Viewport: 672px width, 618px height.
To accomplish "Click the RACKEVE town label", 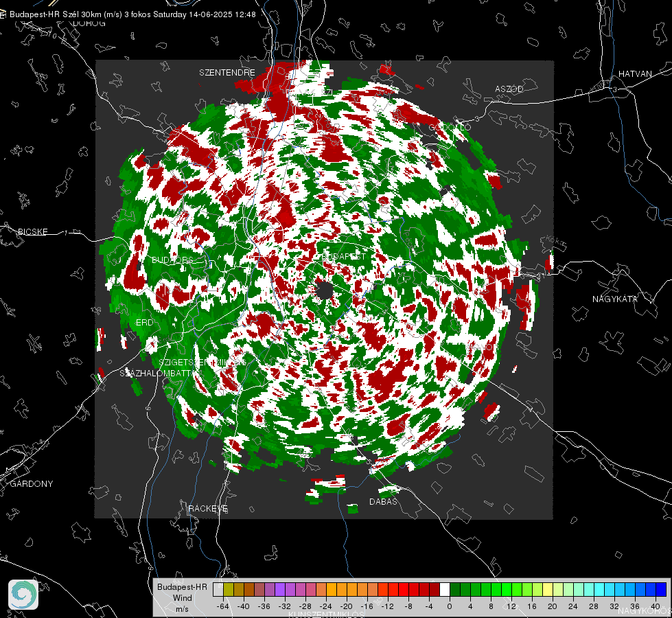I will tap(208, 509).
